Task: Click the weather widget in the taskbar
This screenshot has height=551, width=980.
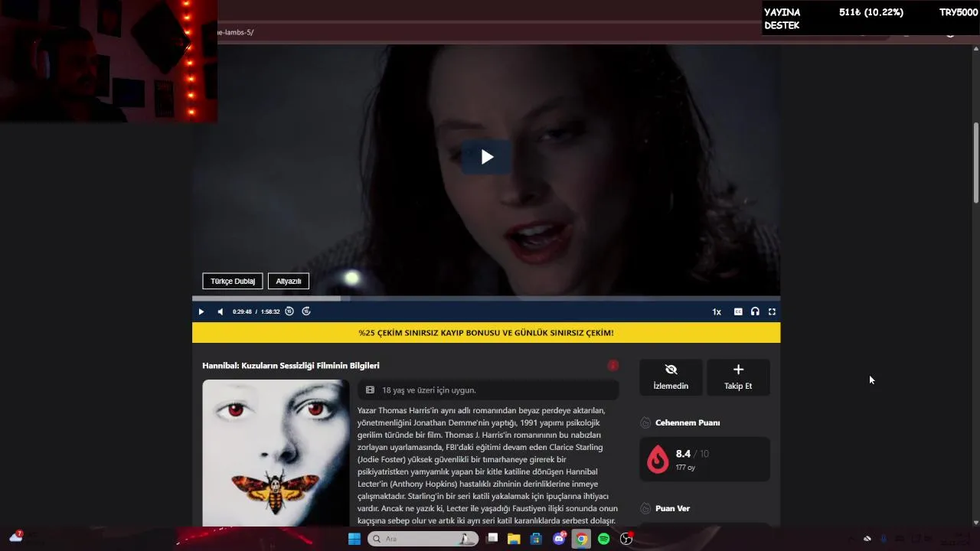Action: (x=15, y=537)
